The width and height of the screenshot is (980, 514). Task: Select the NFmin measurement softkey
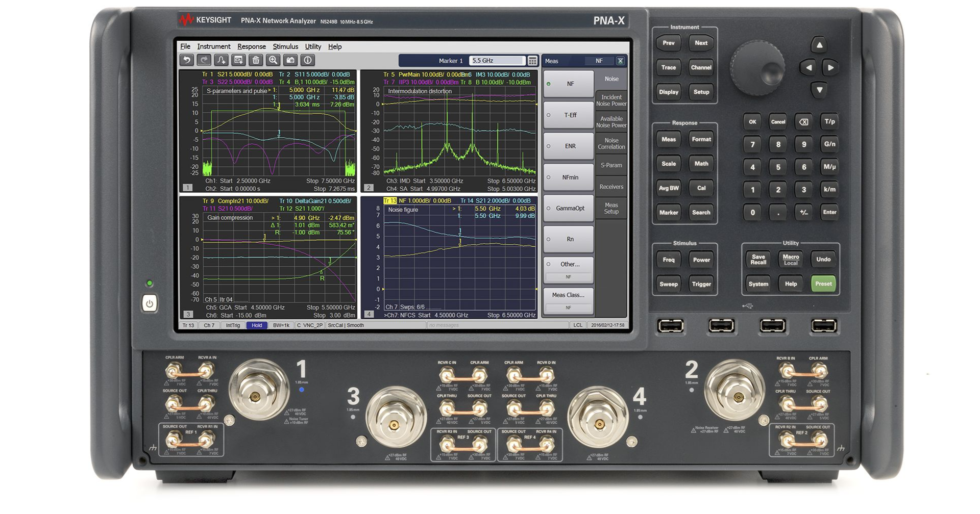pos(569,177)
